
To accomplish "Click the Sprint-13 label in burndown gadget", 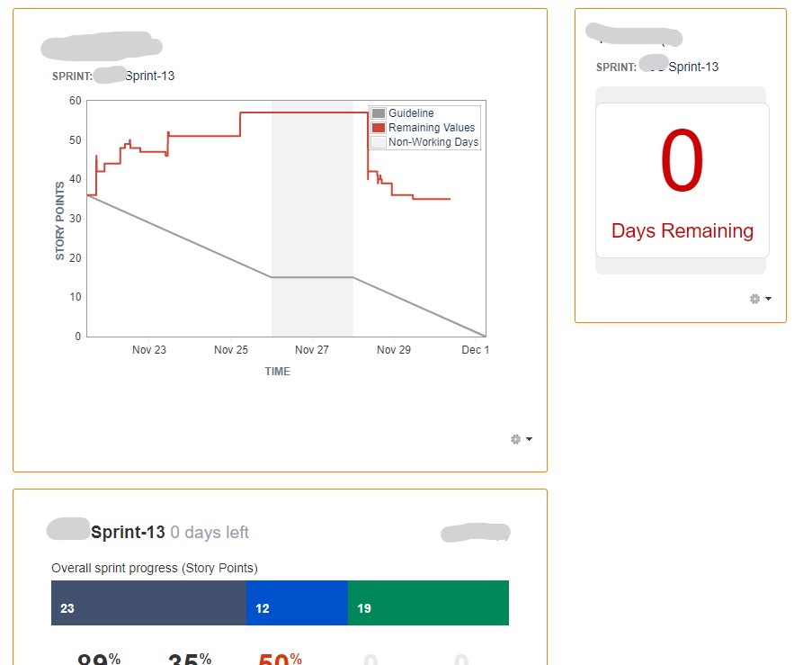I will coord(149,76).
